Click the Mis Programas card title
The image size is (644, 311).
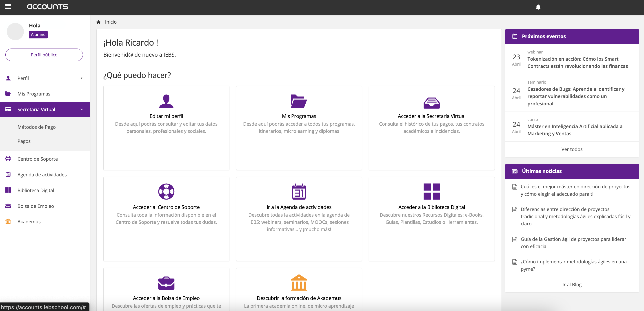tap(299, 116)
